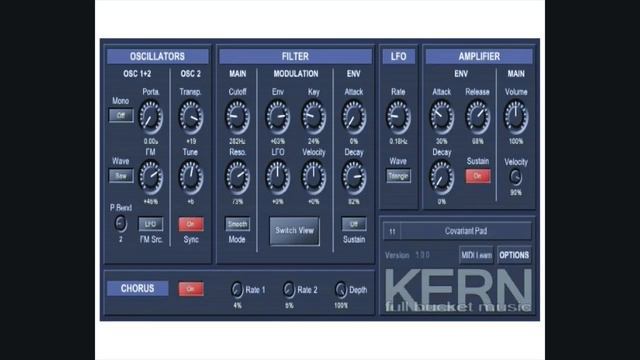Viewport: 640px width, 360px height.
Task: Click the P Bend small knob
Action: tap(120, 224)
